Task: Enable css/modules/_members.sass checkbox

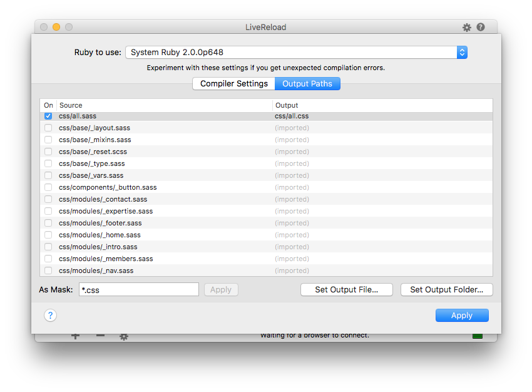Action: pyautogui.click(x=48, y=259)
